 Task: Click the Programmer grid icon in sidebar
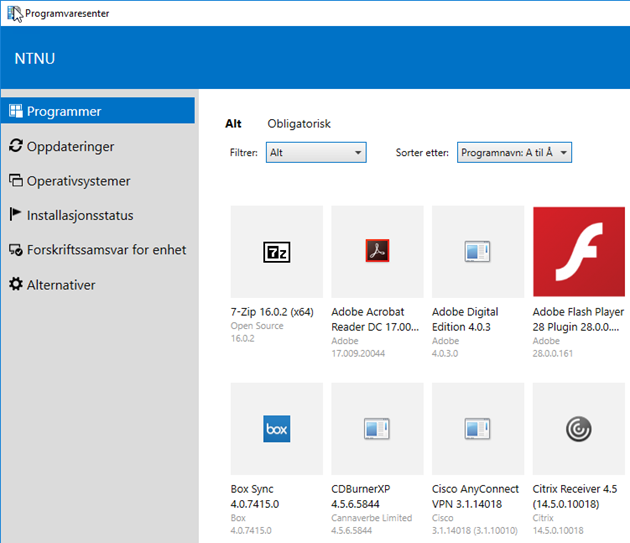(16, 111)
